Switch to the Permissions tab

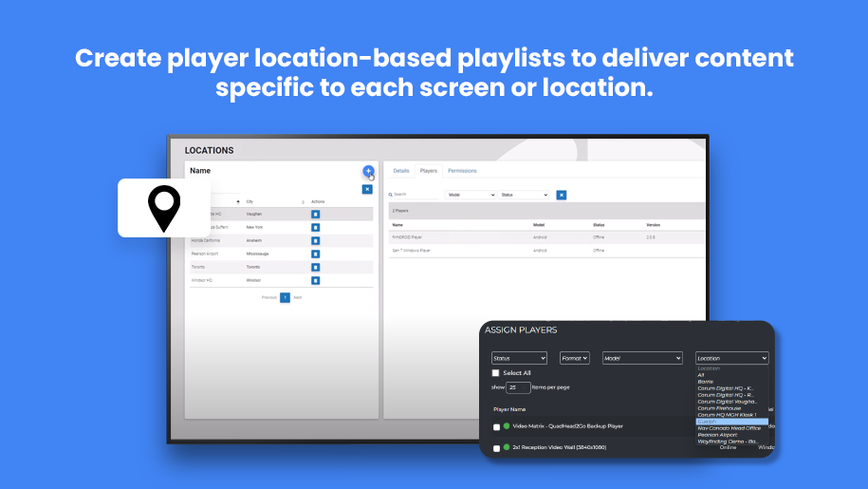(x=462, y=171)
